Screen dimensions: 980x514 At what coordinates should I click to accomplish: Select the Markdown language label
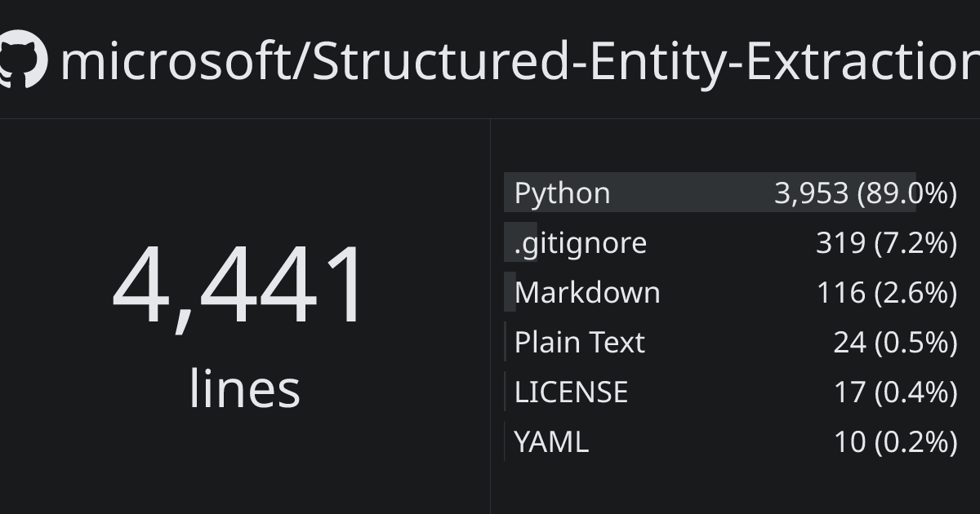587,293
